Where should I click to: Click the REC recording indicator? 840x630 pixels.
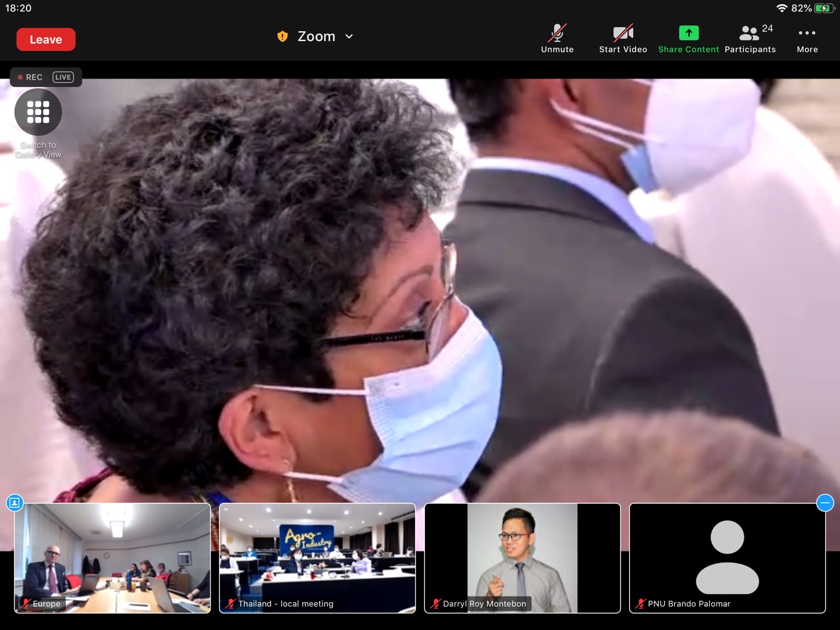coord(30,77)
